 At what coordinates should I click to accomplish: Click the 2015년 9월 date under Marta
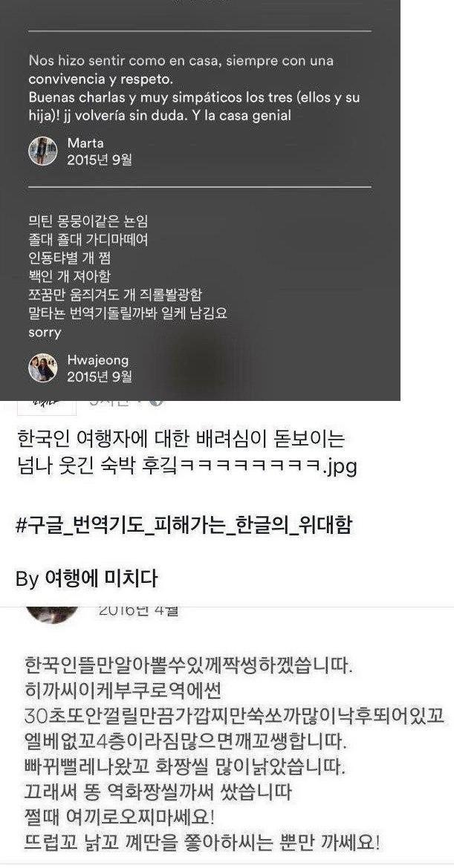(x=100, y=160)
